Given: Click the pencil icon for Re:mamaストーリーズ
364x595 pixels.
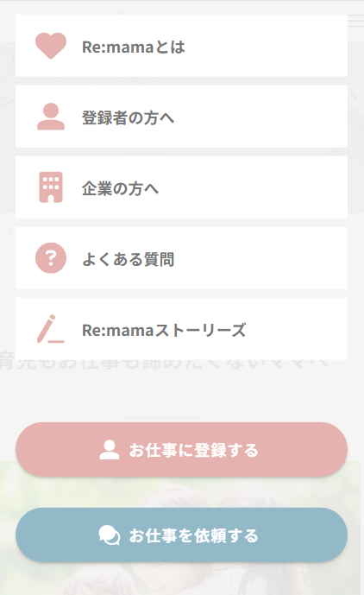Looking at the screenshot, I should tap(51, 329).
